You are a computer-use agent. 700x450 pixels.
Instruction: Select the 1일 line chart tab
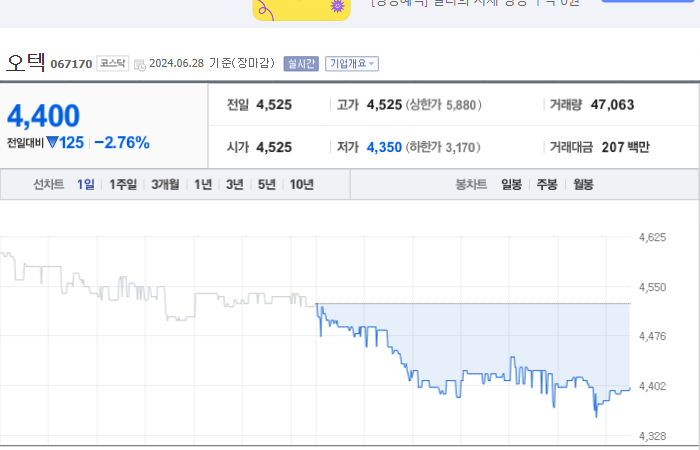(86, 184)
